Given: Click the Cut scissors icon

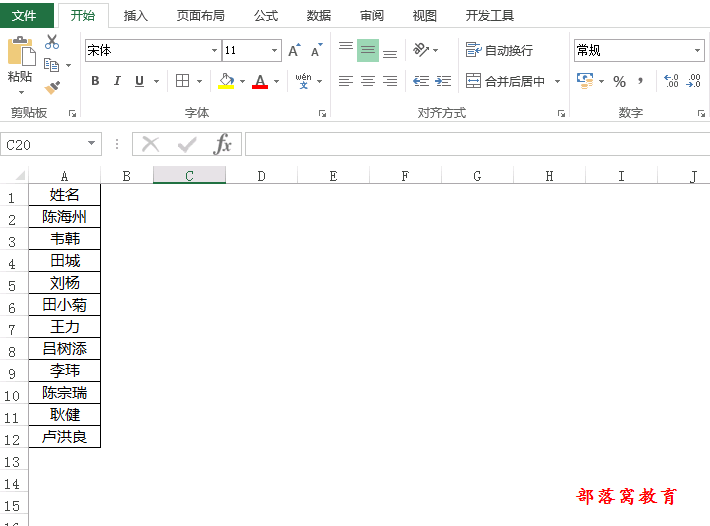Looking at the screenshot, I should tap(52, 42).
